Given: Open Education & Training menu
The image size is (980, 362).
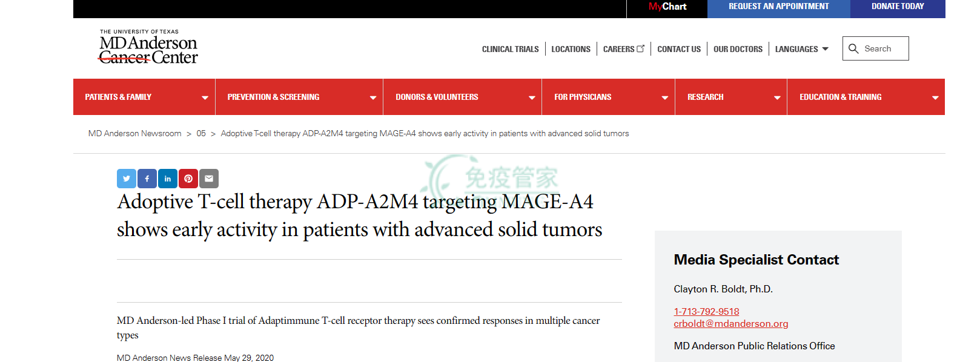Looking at the screenshot, I should [866, 97].
